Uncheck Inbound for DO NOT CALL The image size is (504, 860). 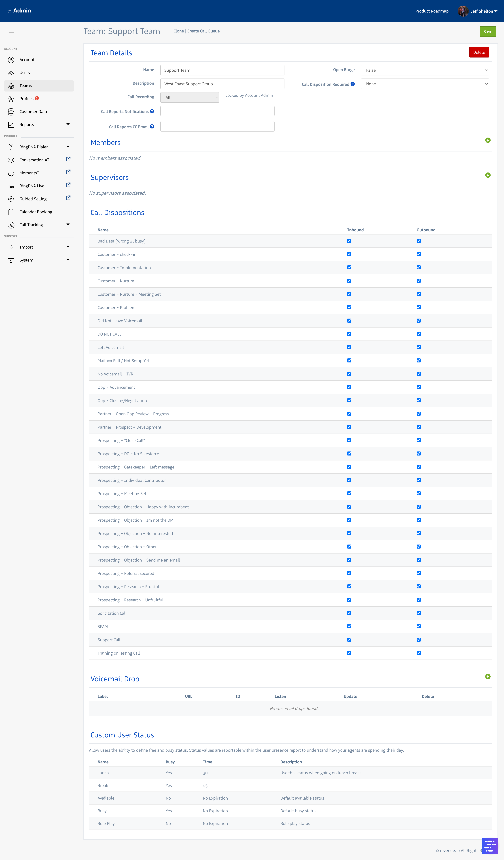click(x=349, y=334)
